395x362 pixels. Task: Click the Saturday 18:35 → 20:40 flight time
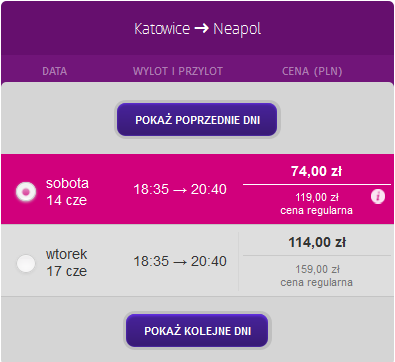point(180,189)
